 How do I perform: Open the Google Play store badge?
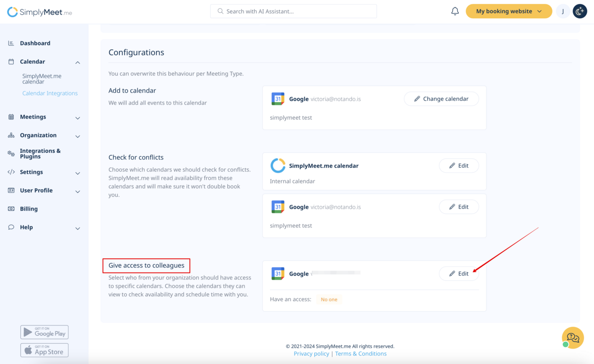tap(45, 332)
